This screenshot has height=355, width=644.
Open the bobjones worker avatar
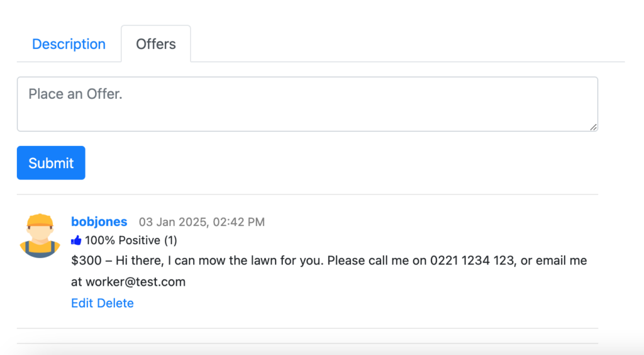(x=40, y=235)
